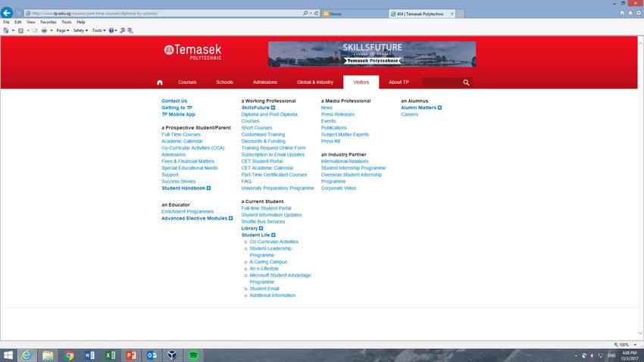Open the Safety dropdown in command bar

pyautogui.click(x=80, y=30)
